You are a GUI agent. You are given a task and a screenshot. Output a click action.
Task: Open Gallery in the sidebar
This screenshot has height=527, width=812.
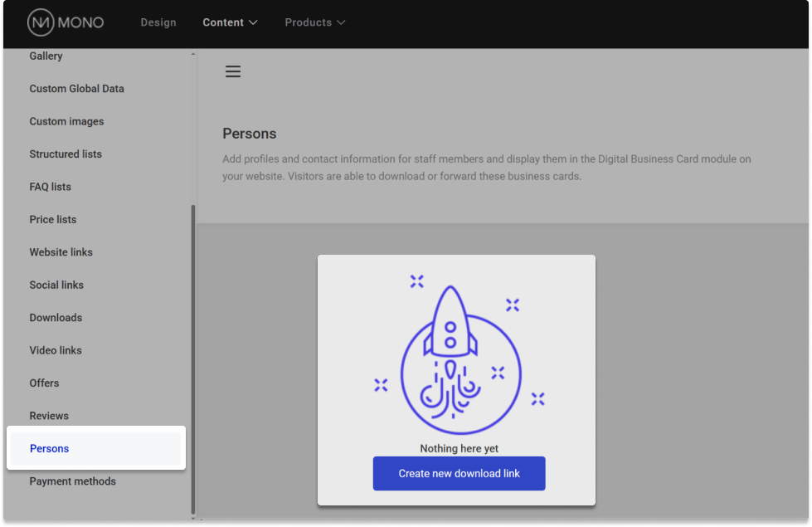[x=46, y=56]
